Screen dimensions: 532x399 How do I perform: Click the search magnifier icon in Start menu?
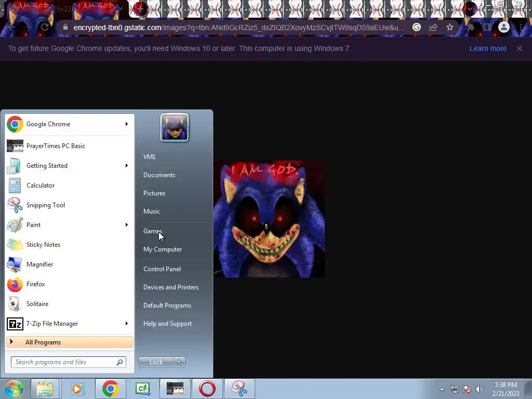[x=120, y=362]
